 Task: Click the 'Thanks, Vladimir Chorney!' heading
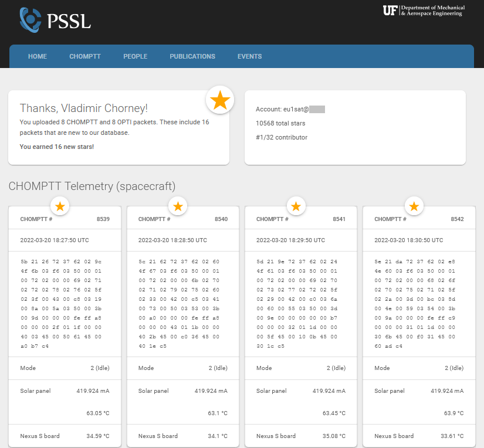pos(84,108)
